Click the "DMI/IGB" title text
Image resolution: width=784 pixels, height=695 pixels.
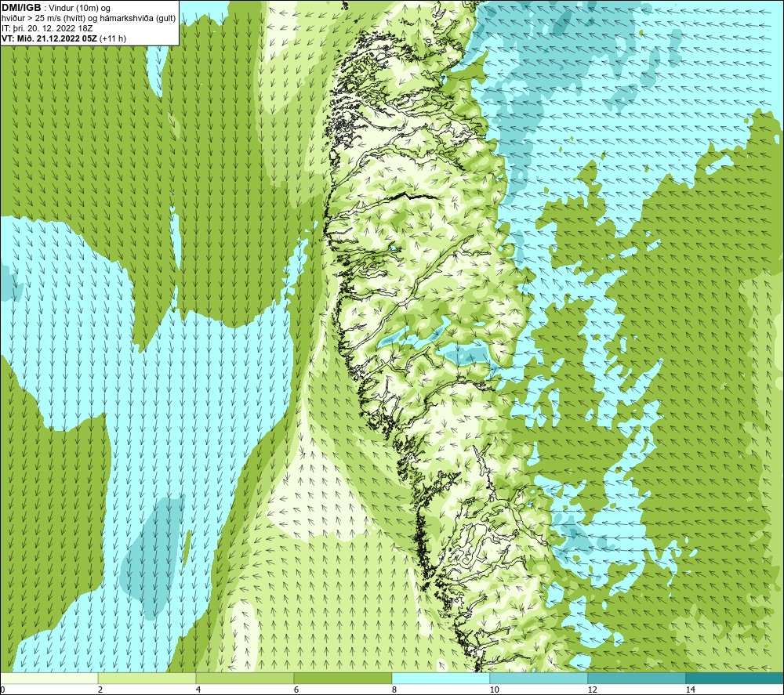(x=21, y=8)
